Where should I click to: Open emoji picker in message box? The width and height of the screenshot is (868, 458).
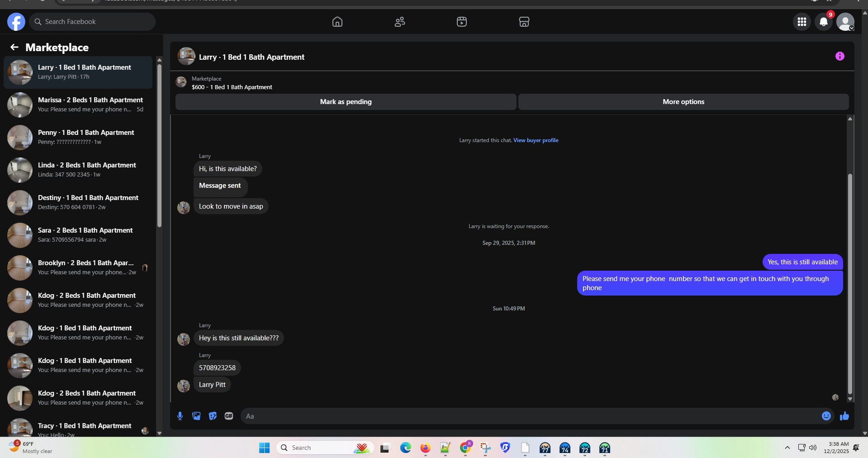pos(826,416)
